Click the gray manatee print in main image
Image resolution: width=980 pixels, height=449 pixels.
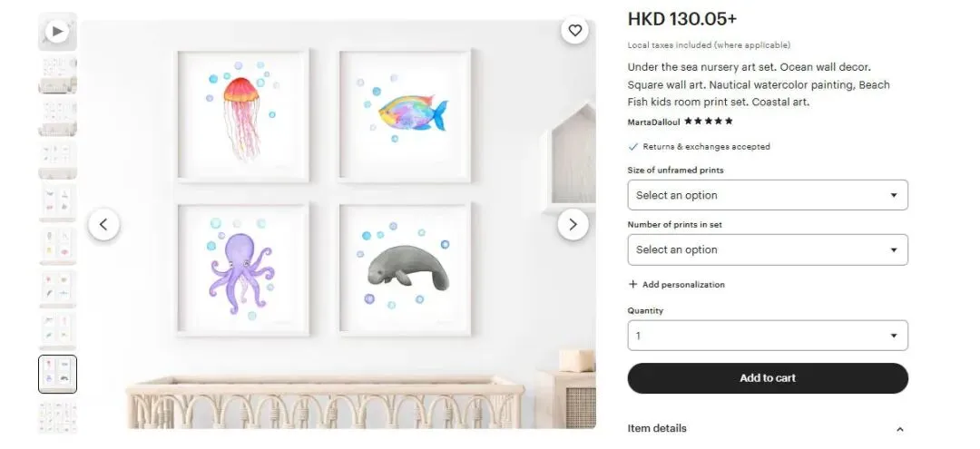(406, 270)
